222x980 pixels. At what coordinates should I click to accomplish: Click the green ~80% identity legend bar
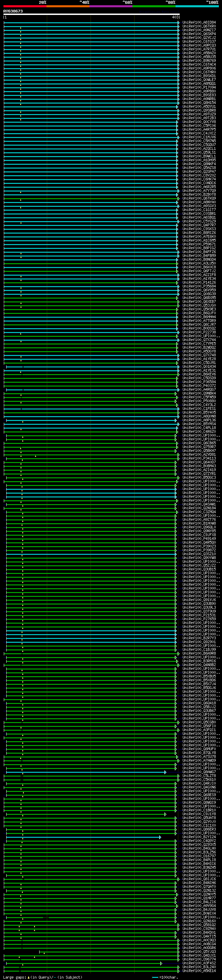point(154,6)
